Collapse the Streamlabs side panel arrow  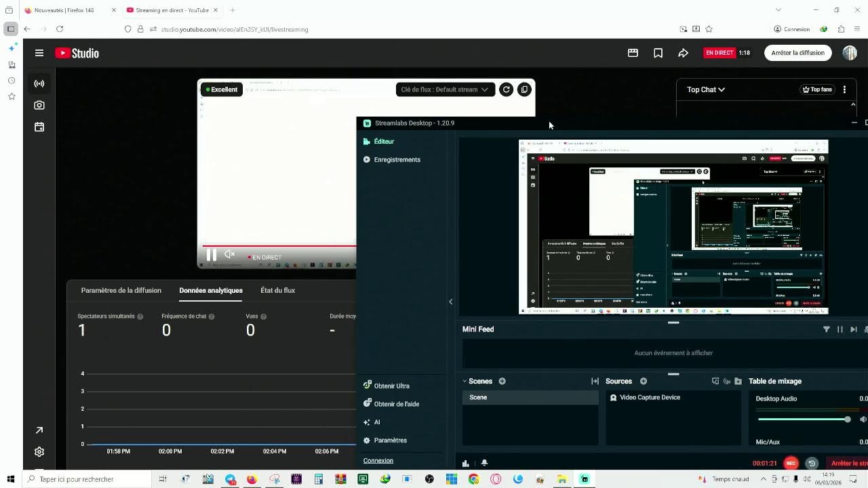pyautogui.click(x=451, y=302)
